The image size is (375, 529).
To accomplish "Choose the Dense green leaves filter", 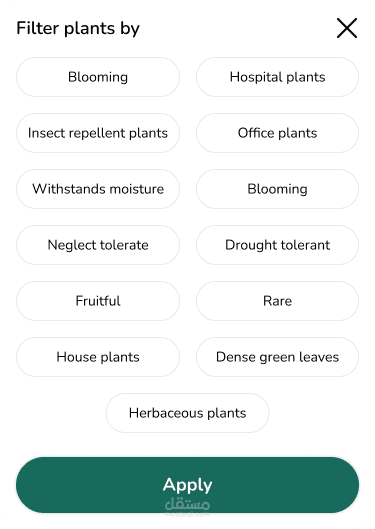I will pos(277,357).
